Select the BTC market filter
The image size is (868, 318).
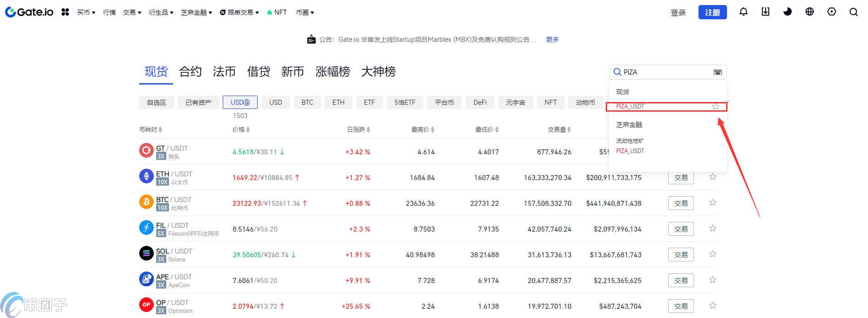307,102
